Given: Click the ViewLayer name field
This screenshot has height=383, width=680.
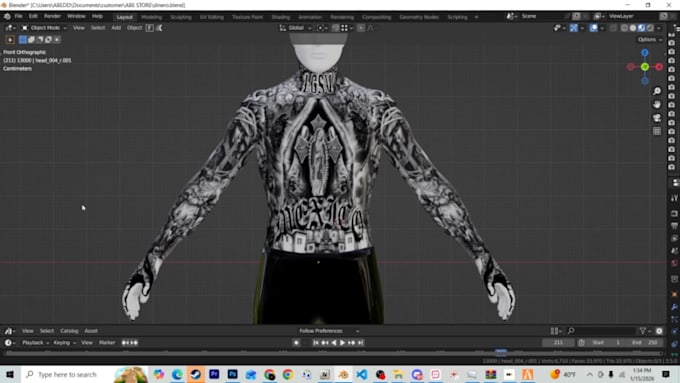Looking at the screenshot, I should pyautogui.click(x=632, y=16).
